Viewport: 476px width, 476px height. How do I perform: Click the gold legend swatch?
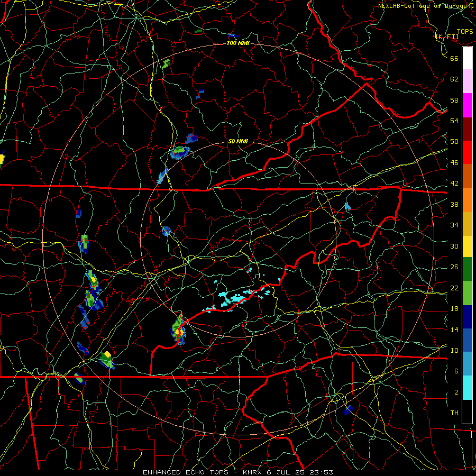tap(467, 224)
